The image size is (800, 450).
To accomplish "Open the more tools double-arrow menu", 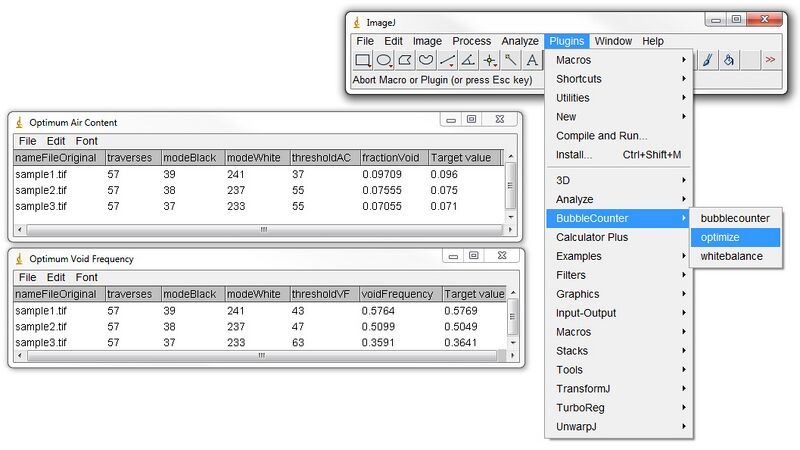I will pyautogui.click(x=770, y=60).
